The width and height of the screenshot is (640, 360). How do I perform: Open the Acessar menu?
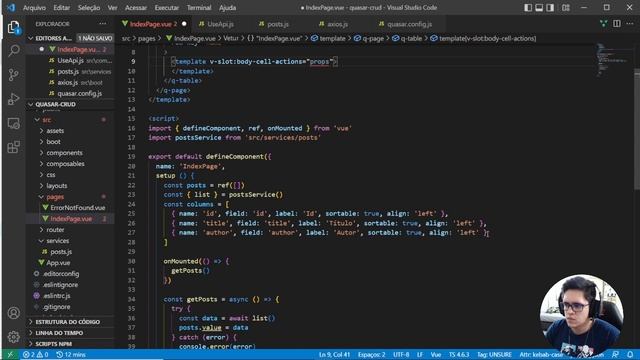(136, 8)
